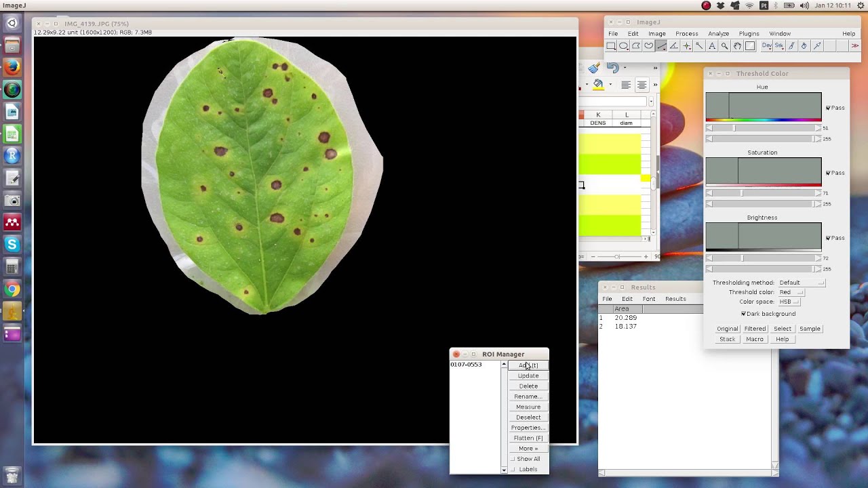
Task: Select the Magnifying glass tool
Action: pyautogui.click(x=724, y=46)
